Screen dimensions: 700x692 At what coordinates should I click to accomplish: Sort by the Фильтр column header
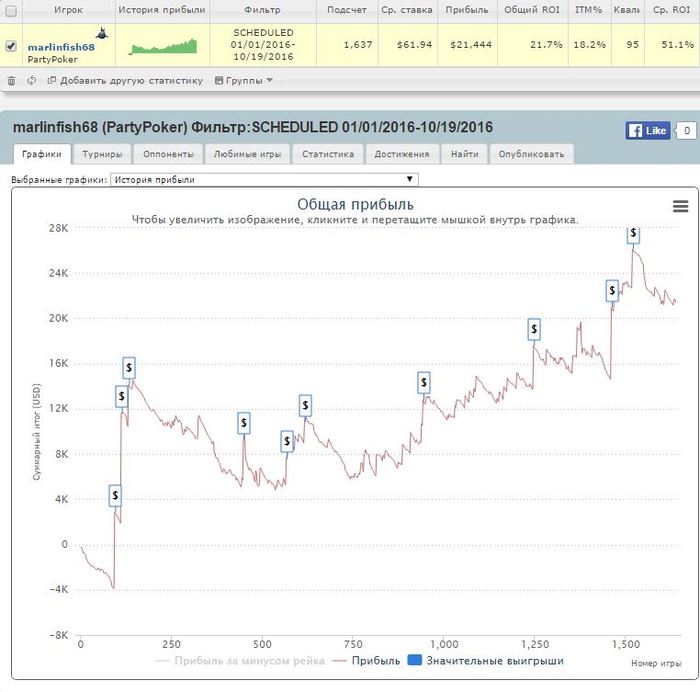click(262, 10)
